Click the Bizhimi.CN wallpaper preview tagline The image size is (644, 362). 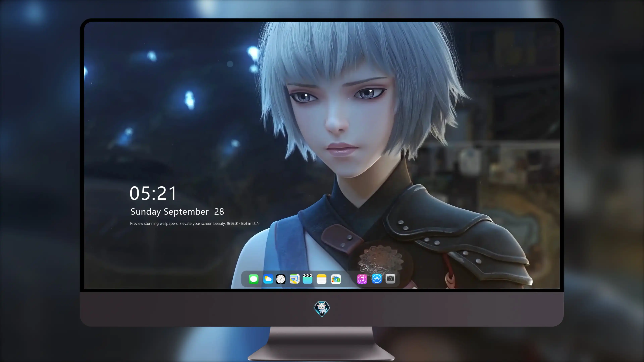point(195,224)
